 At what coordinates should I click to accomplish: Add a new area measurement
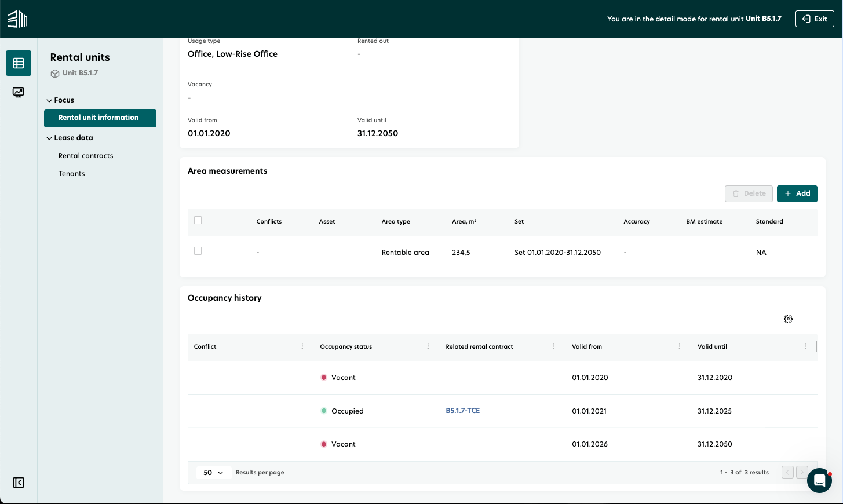tap(797, 193)
